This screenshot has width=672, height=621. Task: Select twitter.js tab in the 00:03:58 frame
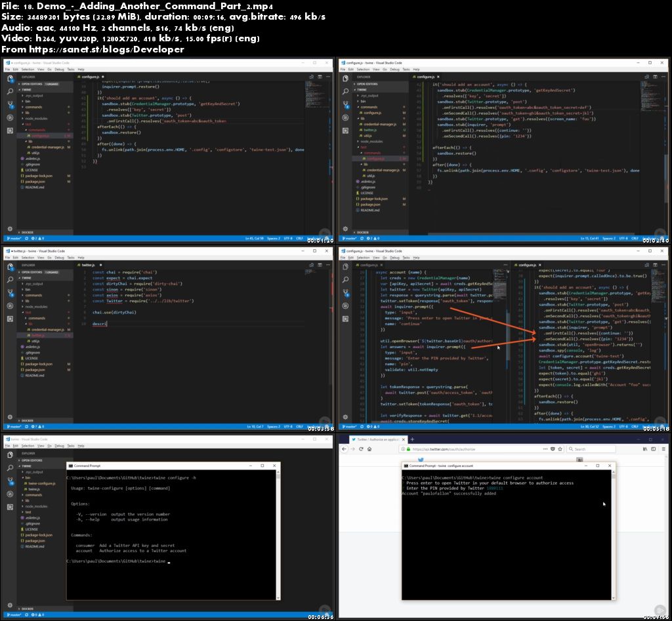(89, 265)
